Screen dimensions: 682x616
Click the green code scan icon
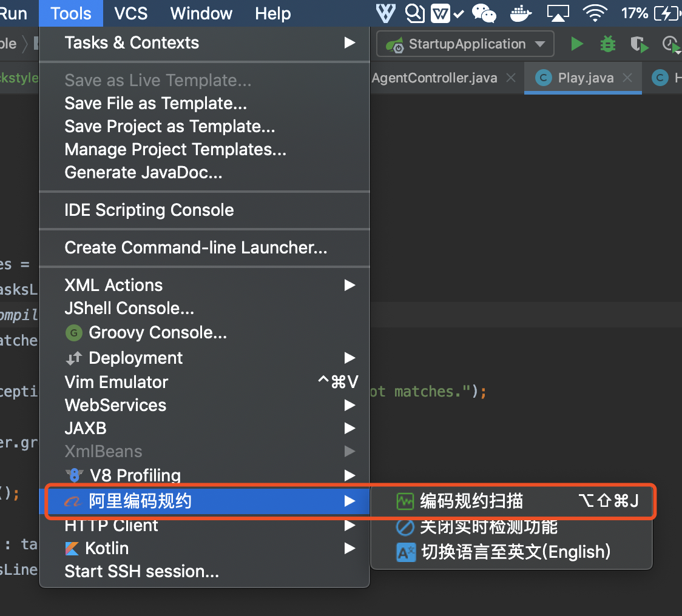(x=405, y=501)
